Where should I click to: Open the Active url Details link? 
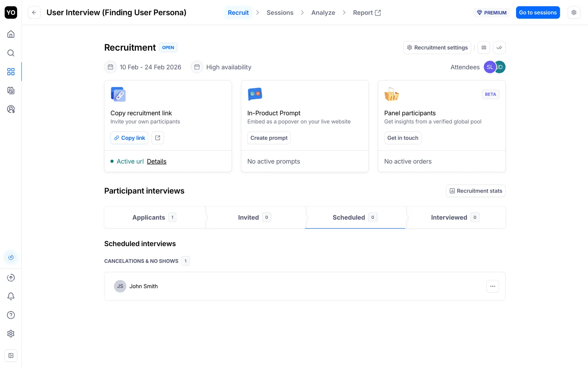coord(156,161)
